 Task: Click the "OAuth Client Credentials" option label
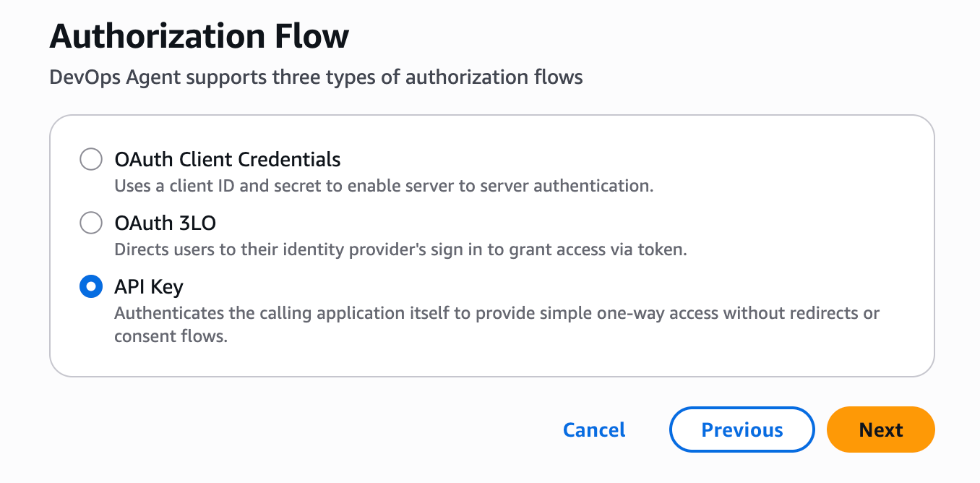pyautogui.click(x=227, y=159)
